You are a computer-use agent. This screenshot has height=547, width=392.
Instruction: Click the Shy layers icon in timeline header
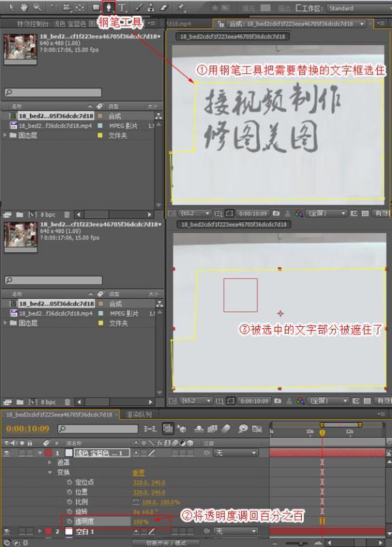point(199,429)
